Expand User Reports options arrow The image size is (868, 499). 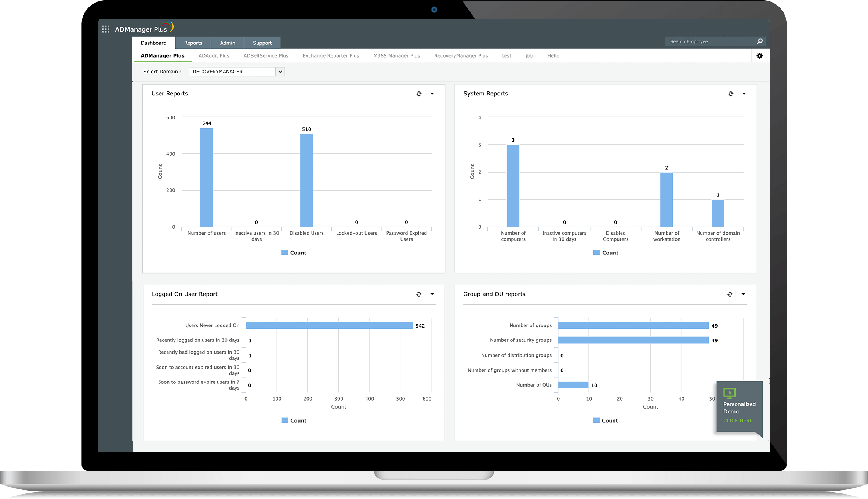pyautogui.click(x=432, y=94)
